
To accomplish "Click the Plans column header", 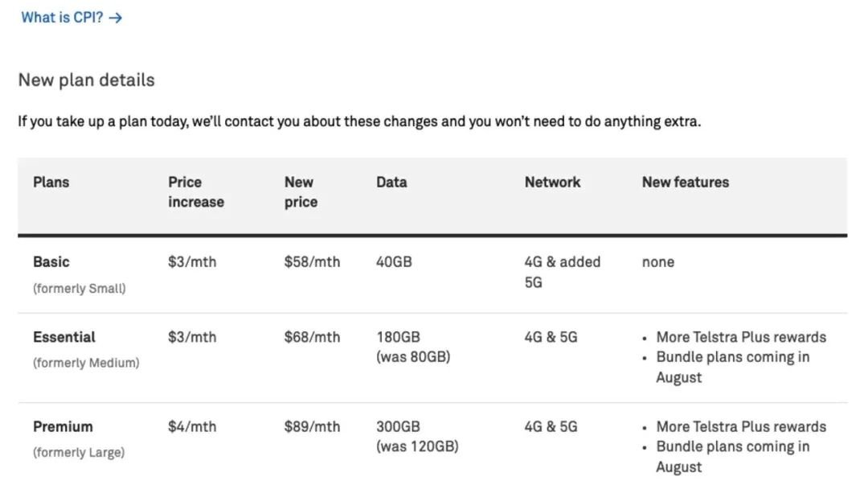I will (x=51, y=183).
